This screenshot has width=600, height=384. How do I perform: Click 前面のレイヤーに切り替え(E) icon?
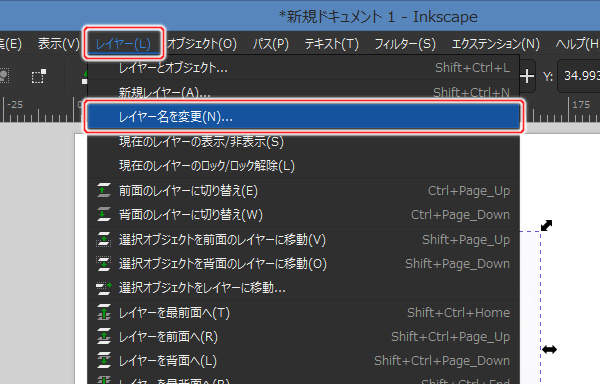pos(104,190)
